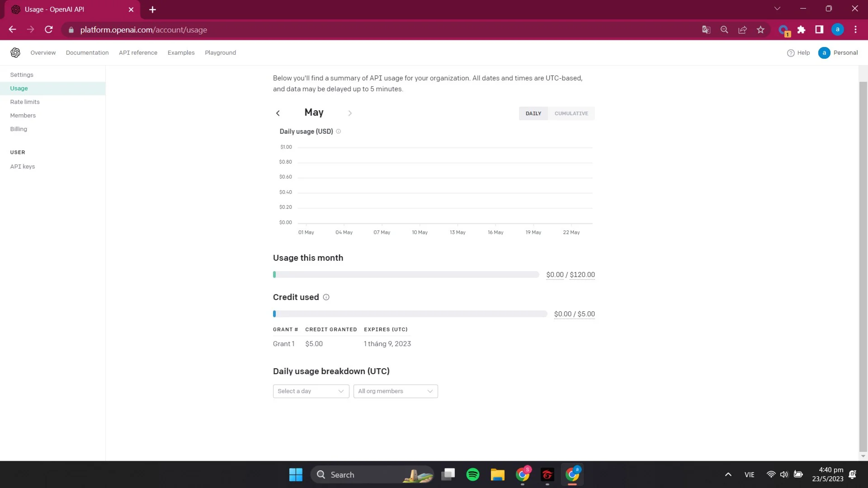Open the Select a day dropdown
The image size is (868, 488).
[311, 391]
